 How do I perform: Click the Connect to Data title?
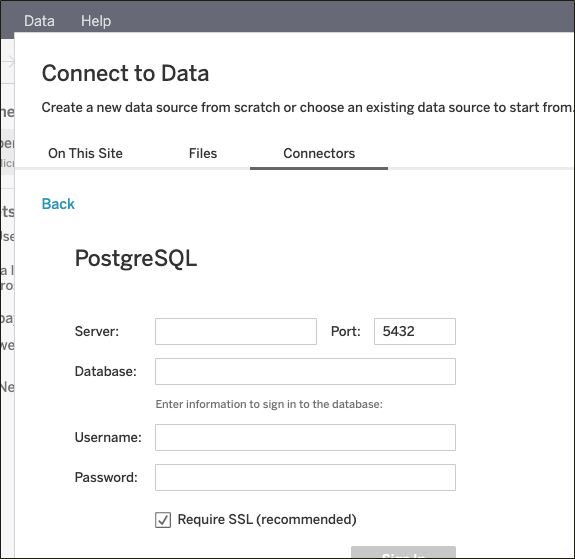click(x=125, y=73)
